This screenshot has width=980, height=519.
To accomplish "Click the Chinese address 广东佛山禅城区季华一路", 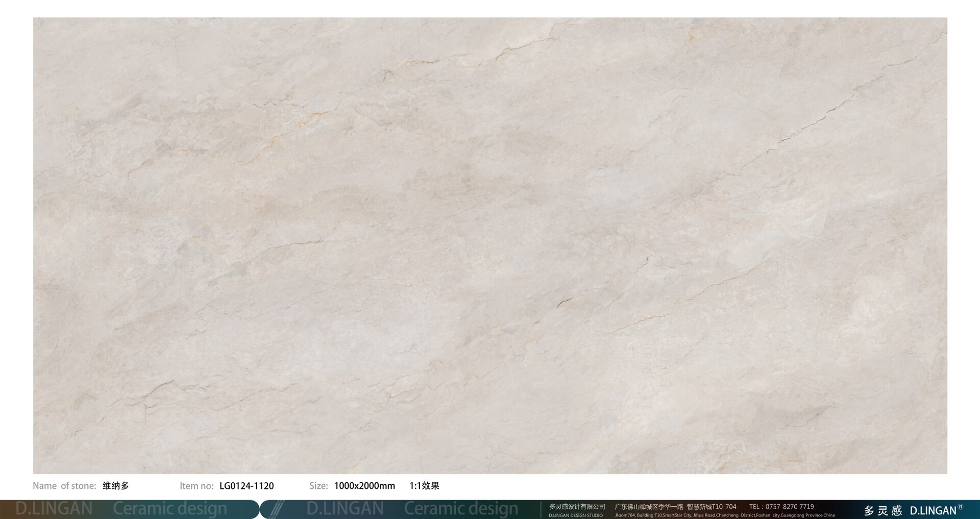I will coord(649,507).
